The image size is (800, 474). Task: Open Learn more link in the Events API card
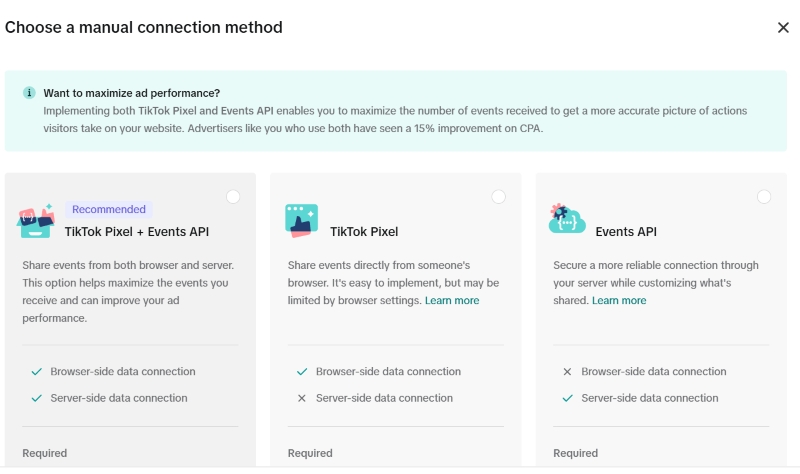coord(619,300)
